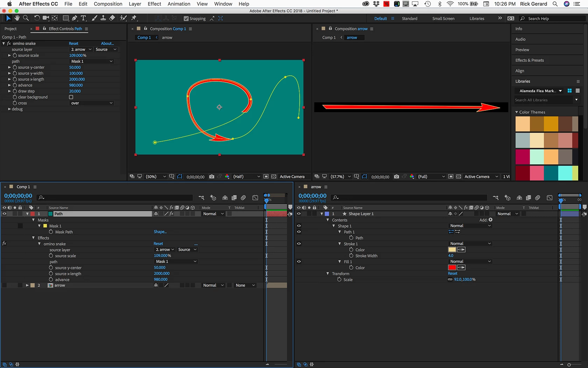The height and width of the screenshot is (368, 588).
Task: Open the path 'Mask 1' dropdown in Effect Controls
Action: coord(92,61)
